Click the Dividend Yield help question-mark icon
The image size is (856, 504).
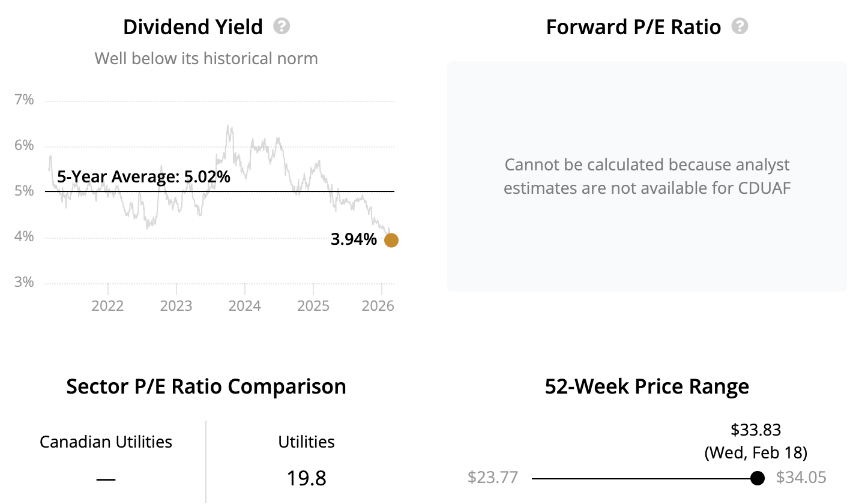coord(282,26)
